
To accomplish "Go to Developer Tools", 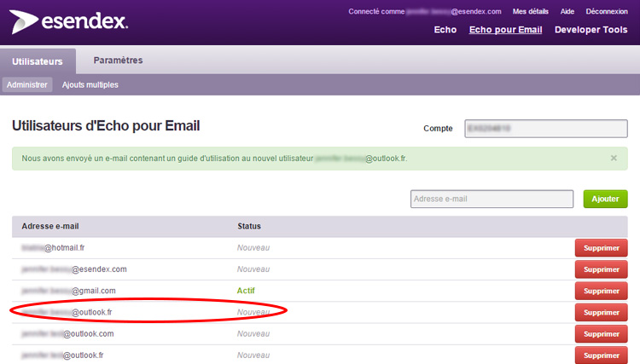I will [x=591, y=30].
